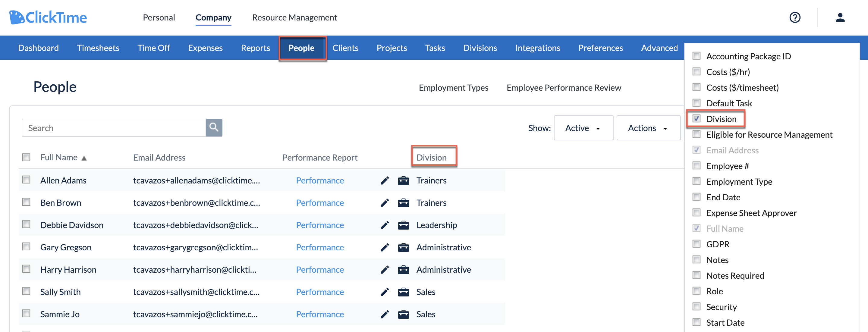The height and width of the screenshot is (332, 868).
Task: Open Gary Gregson Performance link
Action: tap(320, 247)
